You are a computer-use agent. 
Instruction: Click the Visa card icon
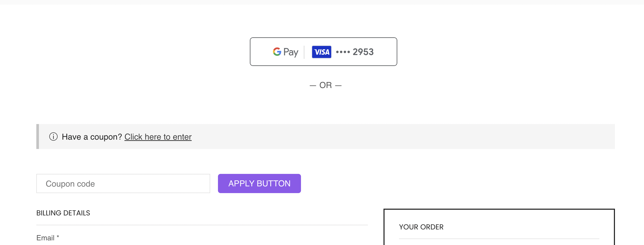321,52
